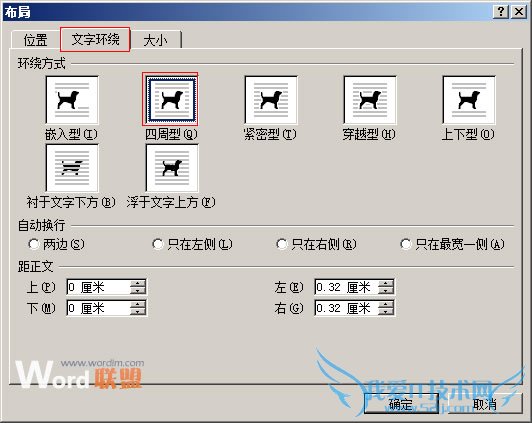
Task: Cancel with the 取消 button
Action: [x=484, y=404]
